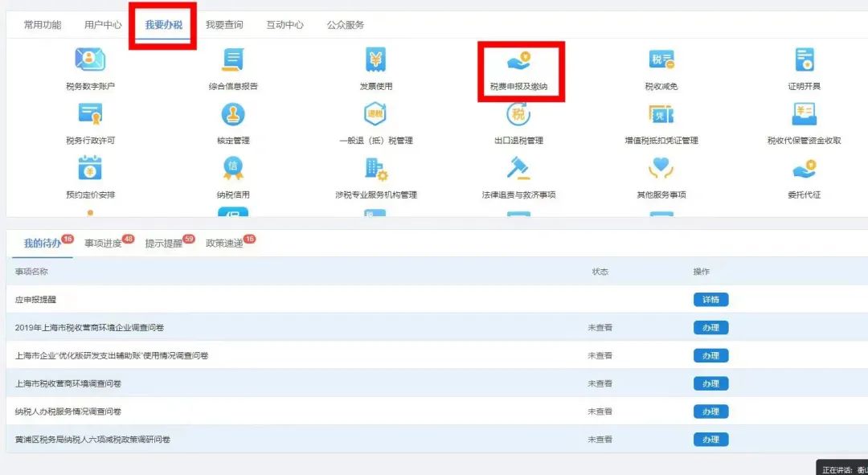Click the 法律追责与救济事项 icon
Screen dimensions: 868x475
[518, 170]
